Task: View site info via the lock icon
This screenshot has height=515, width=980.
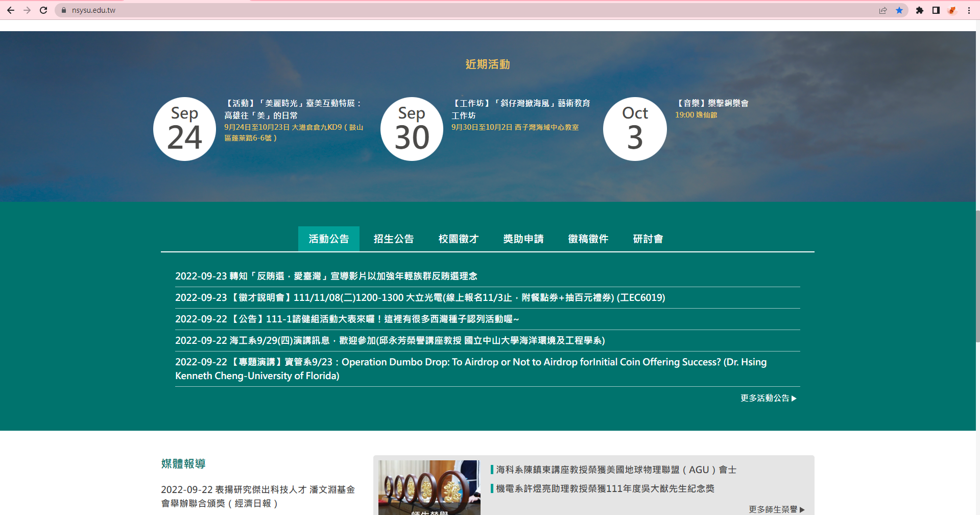Action: (x=64, y=10)
